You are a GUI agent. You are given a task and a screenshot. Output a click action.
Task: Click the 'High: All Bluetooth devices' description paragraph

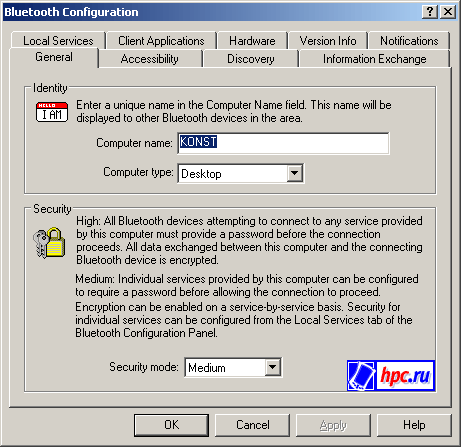tap(249, 240)
